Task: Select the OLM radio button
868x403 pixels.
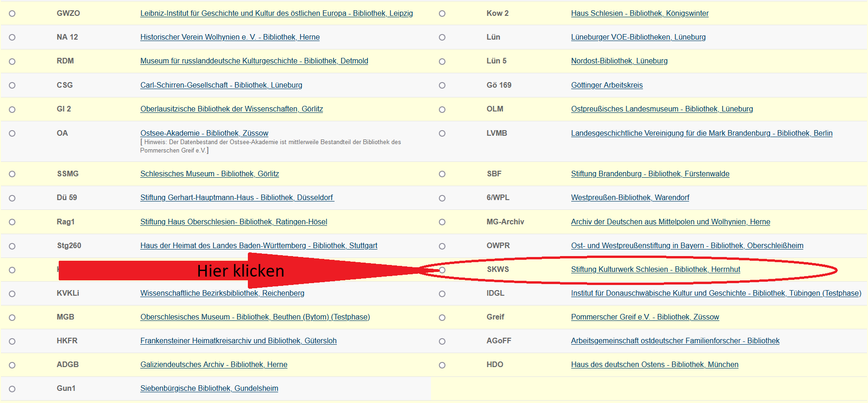Action: (442, 110)
